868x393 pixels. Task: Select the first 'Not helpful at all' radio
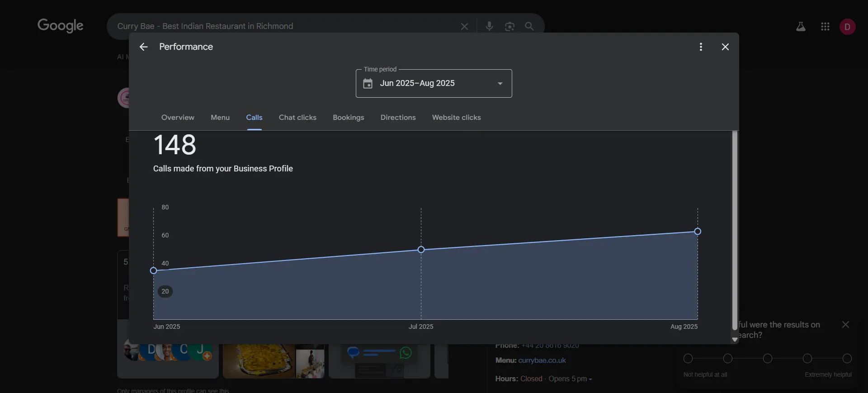[x=688, y=359]
